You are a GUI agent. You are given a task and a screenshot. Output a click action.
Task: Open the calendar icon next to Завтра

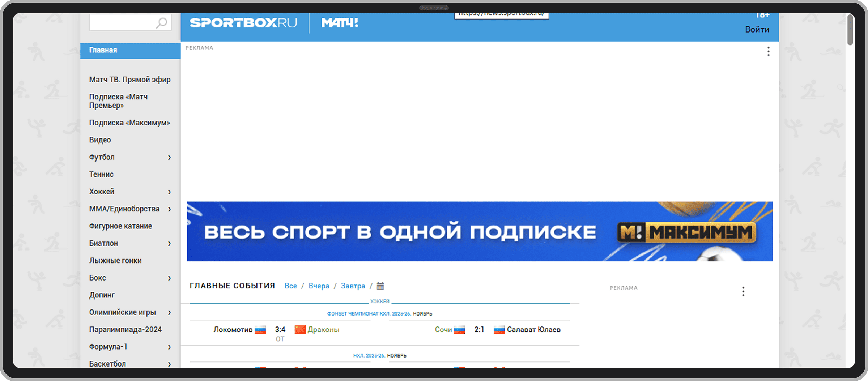pyautogui.click(x=380, y=286)
